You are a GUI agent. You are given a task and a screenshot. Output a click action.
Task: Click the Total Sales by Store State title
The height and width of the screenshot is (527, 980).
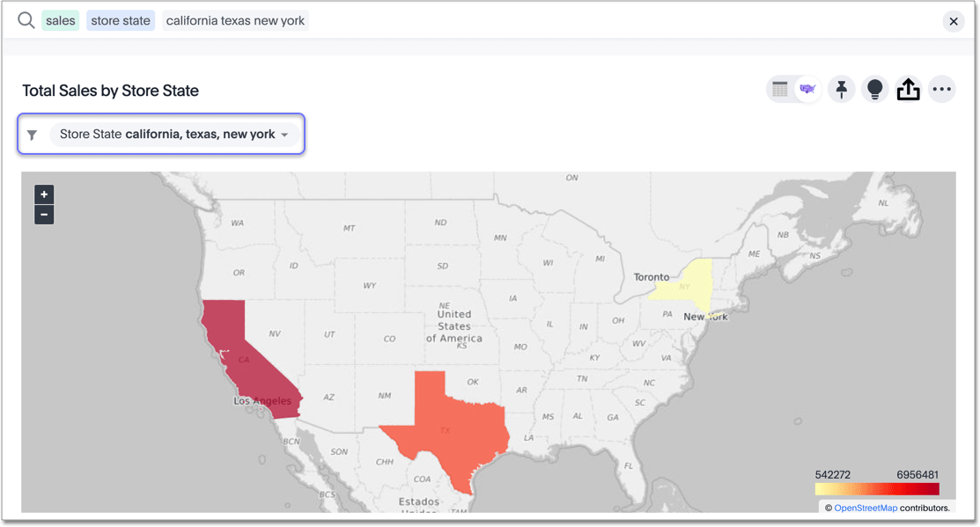(x=111, y=91)
